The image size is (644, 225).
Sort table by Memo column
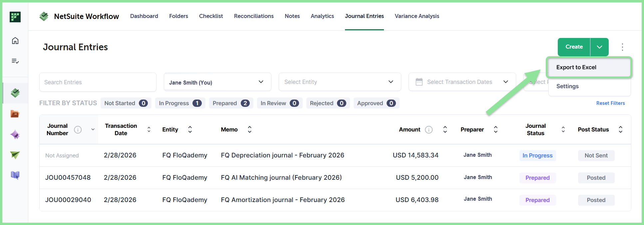(x=249, y=129)
